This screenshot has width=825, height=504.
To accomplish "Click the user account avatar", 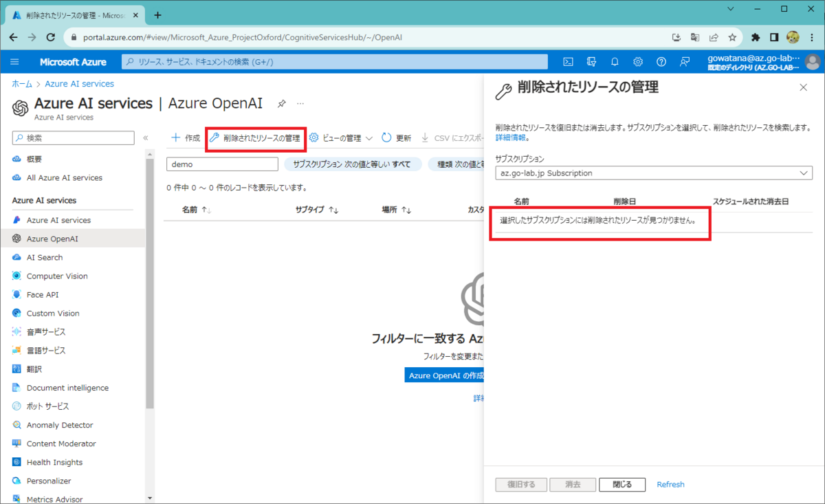I will (x=812, y=62).
